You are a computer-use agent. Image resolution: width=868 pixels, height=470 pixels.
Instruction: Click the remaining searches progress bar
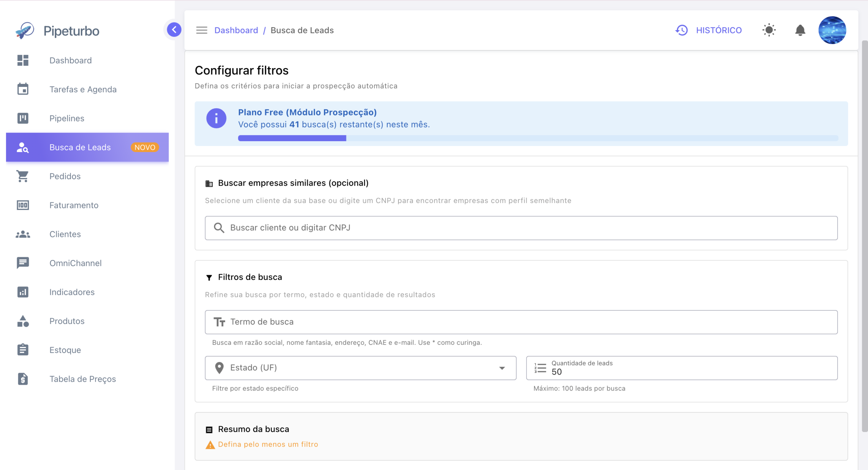tap(538, 138)
